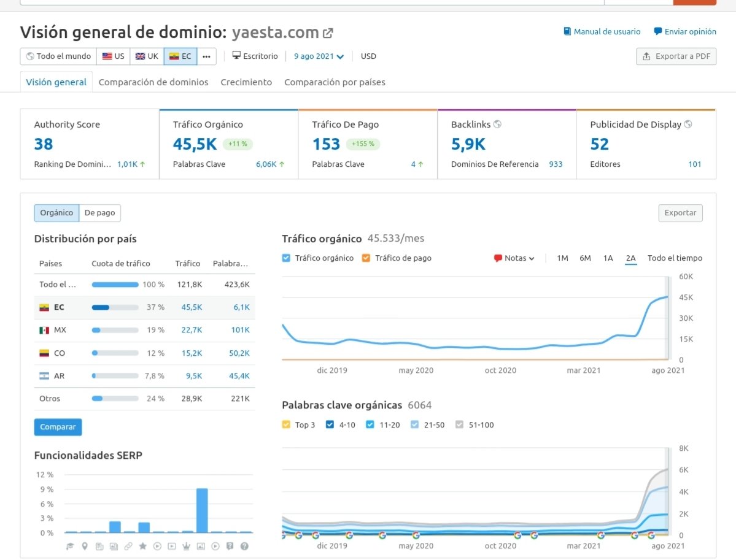Click the star reviews SERP feature icon
Viewport: 736px width, 560px height.
tap(142, 546)
